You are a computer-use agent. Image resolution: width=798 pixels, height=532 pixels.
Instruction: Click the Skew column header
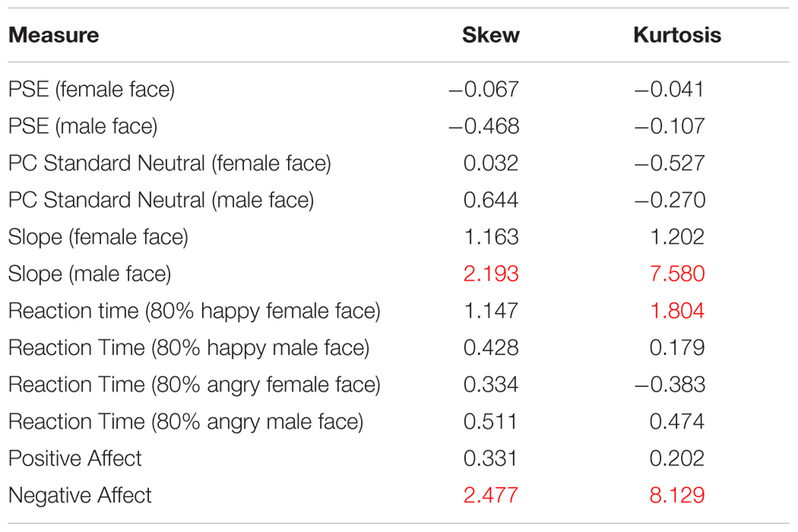click(x=491, y=35)
